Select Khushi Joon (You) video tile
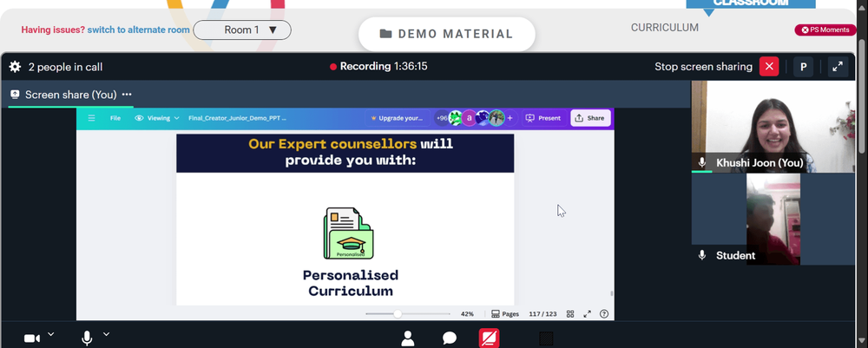 tap(773, 126)
